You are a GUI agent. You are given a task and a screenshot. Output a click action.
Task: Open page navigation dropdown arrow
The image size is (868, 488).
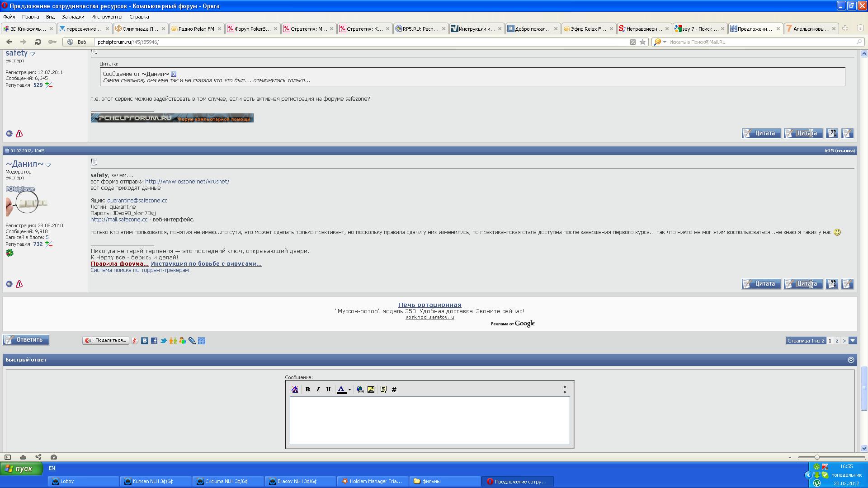click(853, 341)
